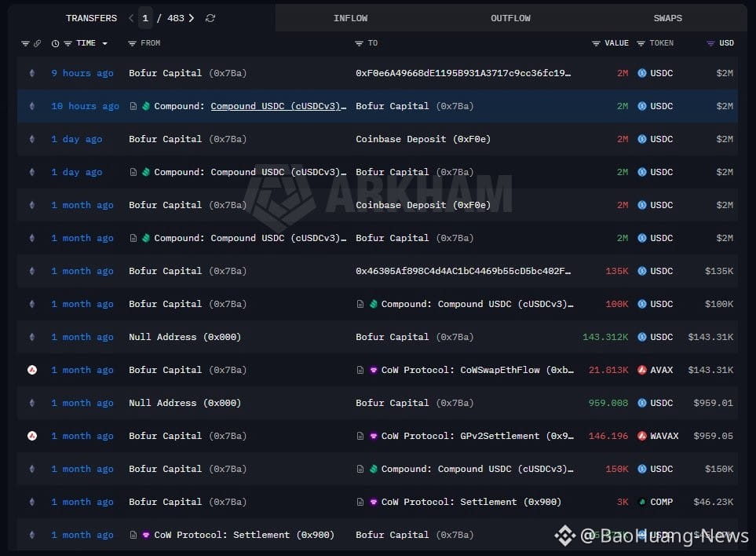Click the link icon in header

[x=37, y=43]
